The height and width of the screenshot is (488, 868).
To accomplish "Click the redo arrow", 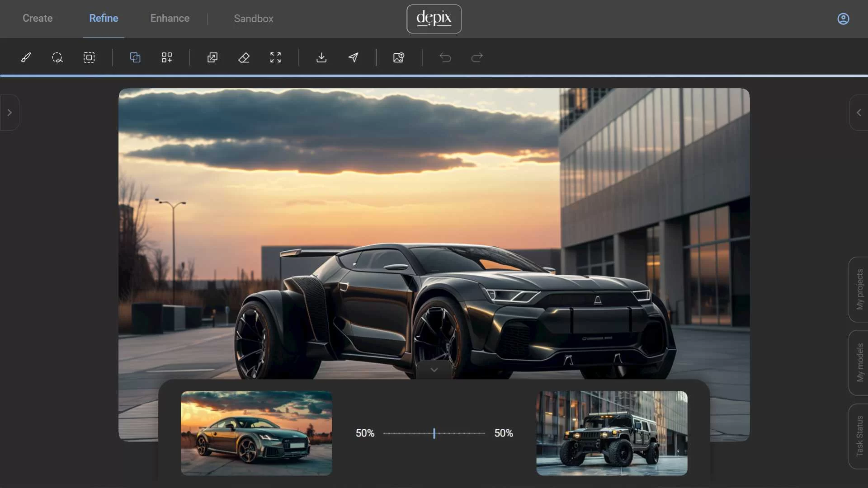I will [x=477, y=57].
